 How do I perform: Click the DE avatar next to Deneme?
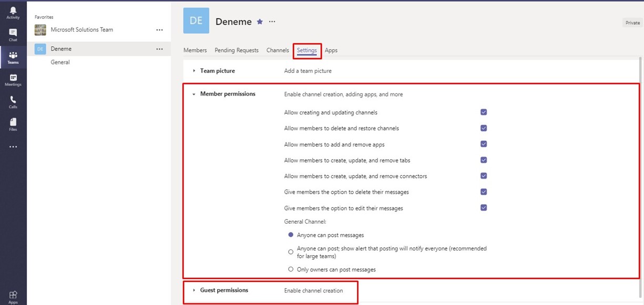[x=40, y=49]
